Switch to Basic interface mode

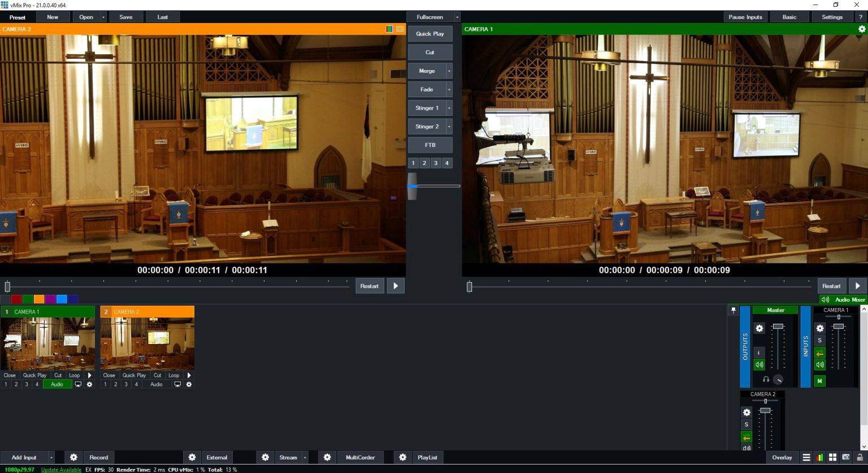[789, 16]
